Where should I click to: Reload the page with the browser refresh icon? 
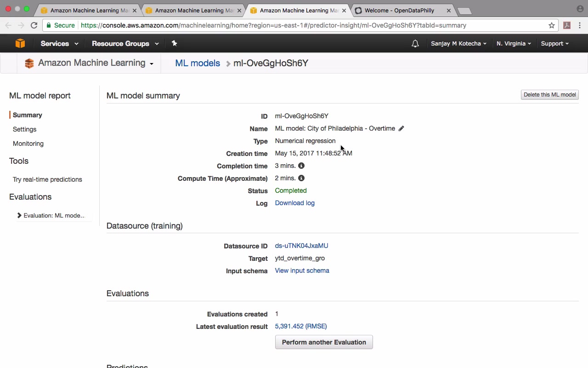pyautogui.click(x=34, y=25)
